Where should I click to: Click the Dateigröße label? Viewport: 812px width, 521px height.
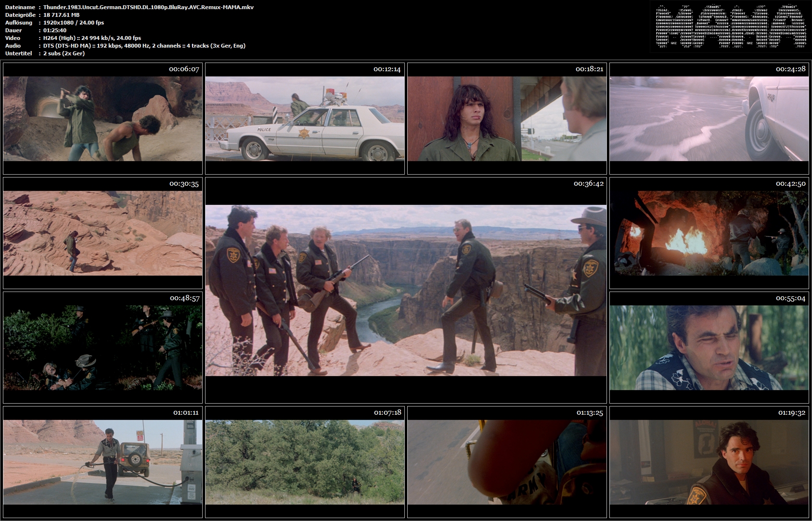coord(20,15)
